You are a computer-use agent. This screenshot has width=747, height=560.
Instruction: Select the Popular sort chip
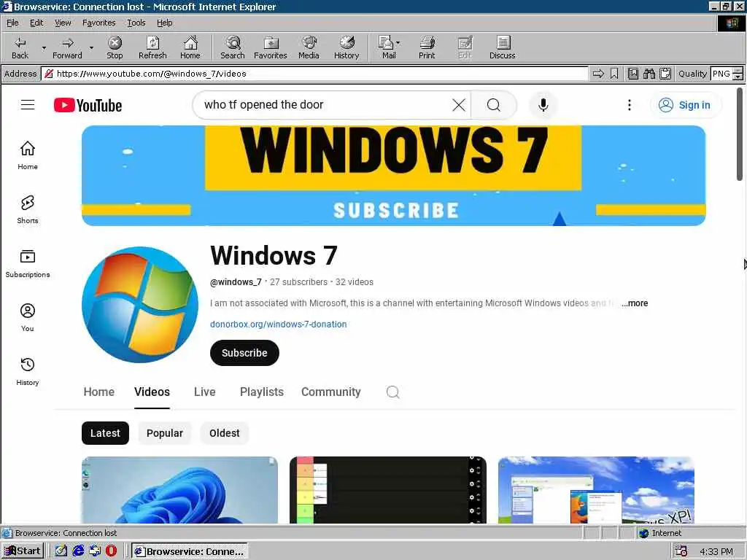coord(165,433)
